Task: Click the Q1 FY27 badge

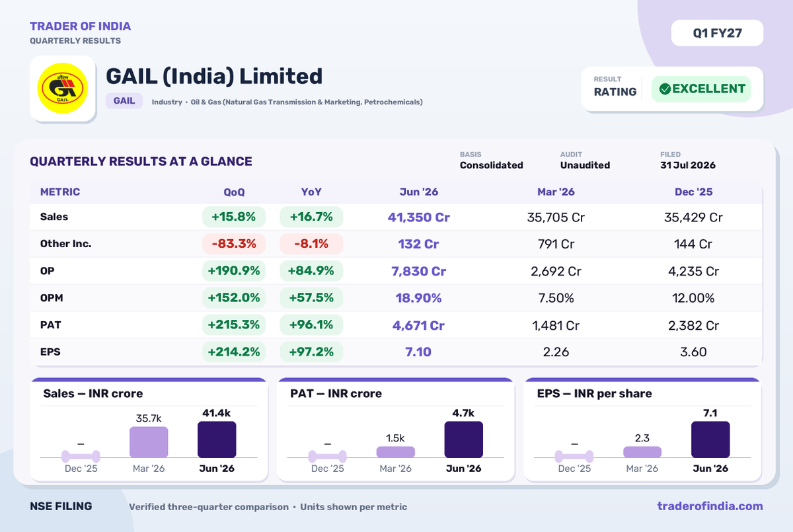Action: 717,33
